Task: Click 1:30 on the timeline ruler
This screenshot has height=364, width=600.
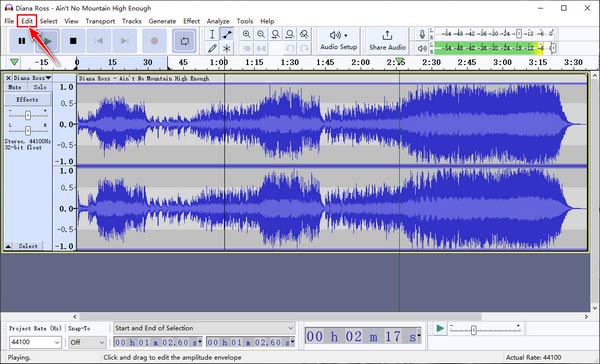Action: pyautogui.click(x=290, y=62)
